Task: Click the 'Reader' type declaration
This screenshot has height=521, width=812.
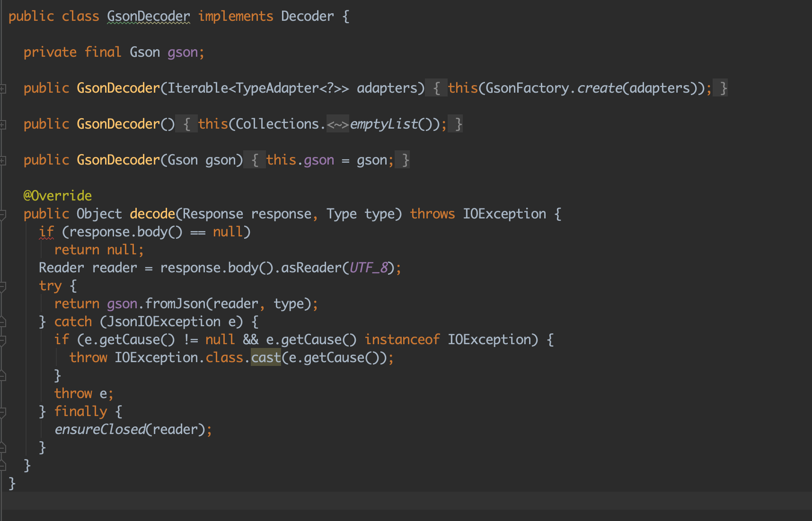Action: pos(62,268)
